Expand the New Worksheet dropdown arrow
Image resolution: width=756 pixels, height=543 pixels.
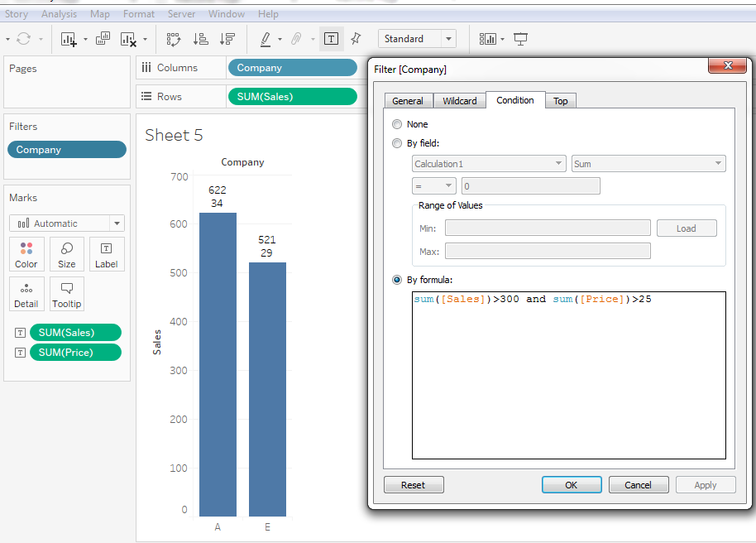click(85, 39)
